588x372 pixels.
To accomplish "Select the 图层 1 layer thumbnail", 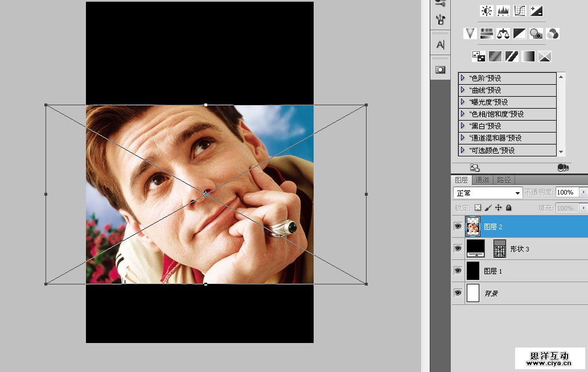I will pyautogui.click(x=473, y=271).
